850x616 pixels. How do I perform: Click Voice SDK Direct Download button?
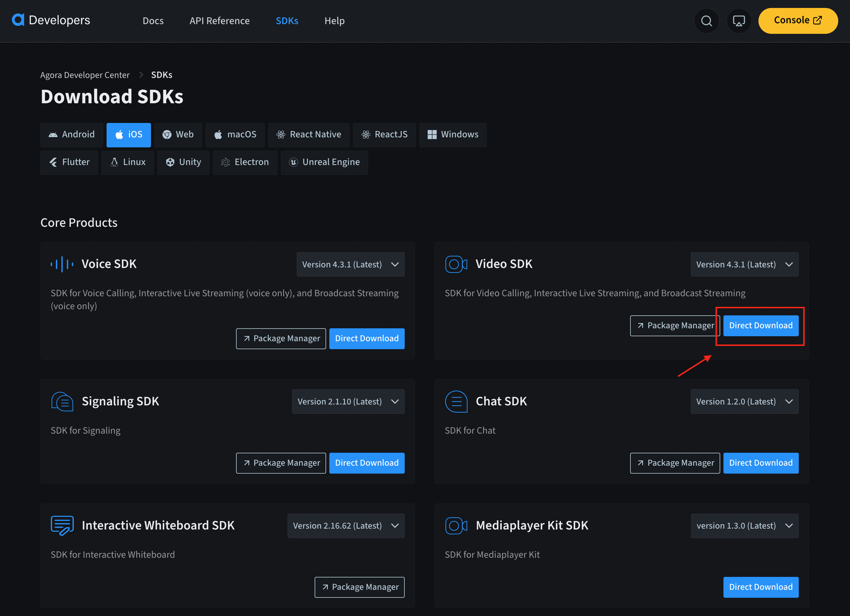pyautogui.click(x=366, y=338)
